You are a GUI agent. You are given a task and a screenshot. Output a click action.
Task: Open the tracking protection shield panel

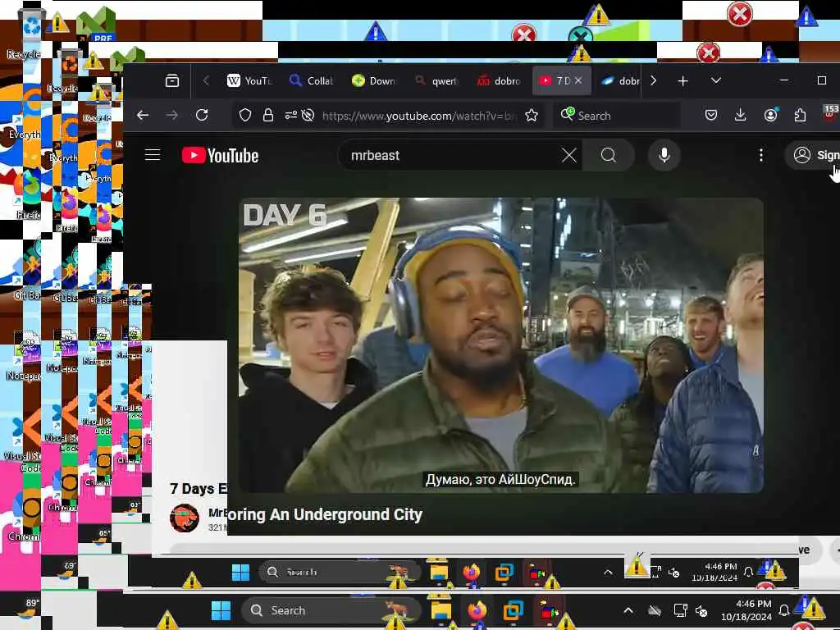[x=244, y=115]
